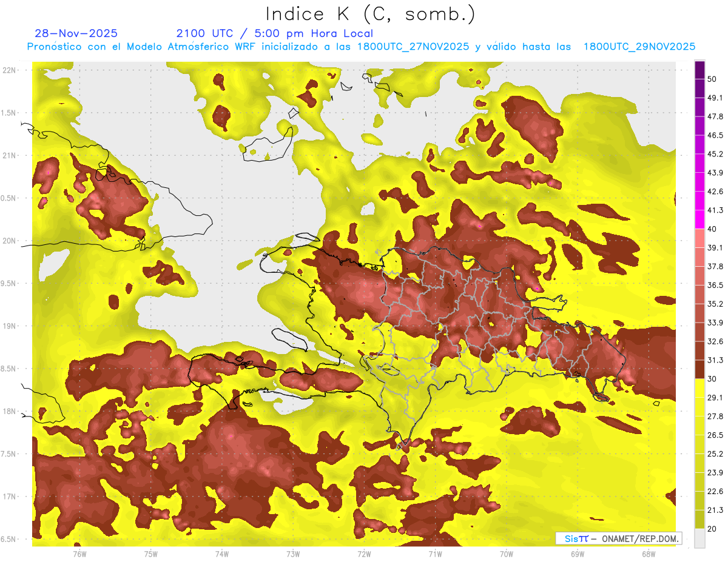Image resolution: width=728 pixels, height=562 pixels.
Task: Click the colorbar value '23.9'
Action: click(715, 472)
